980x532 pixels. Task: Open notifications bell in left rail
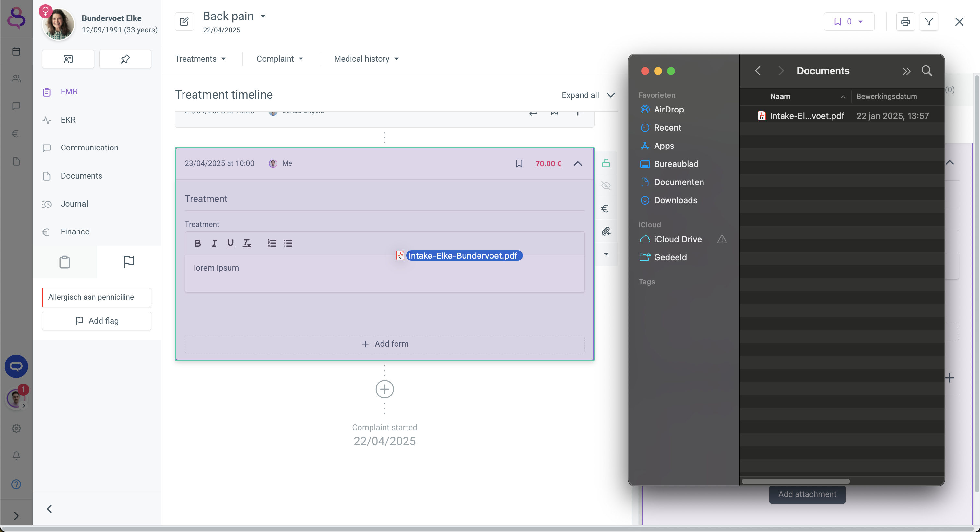coord(16,455)
